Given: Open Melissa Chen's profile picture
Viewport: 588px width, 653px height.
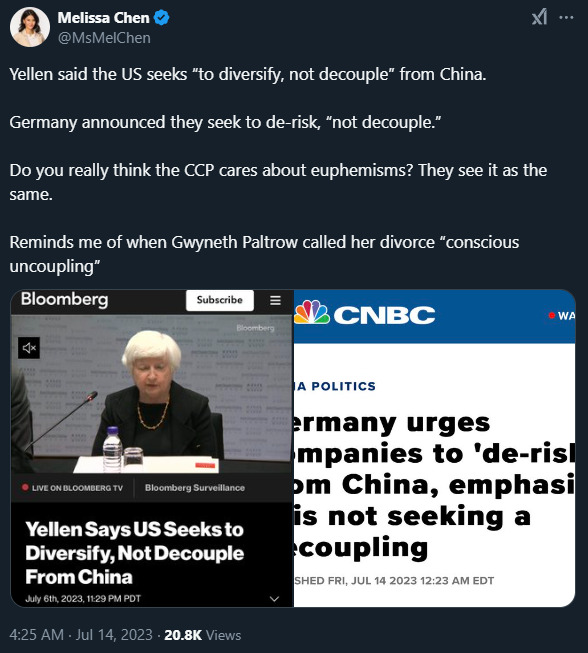Looking at the screenshot, I should [30, 27].
